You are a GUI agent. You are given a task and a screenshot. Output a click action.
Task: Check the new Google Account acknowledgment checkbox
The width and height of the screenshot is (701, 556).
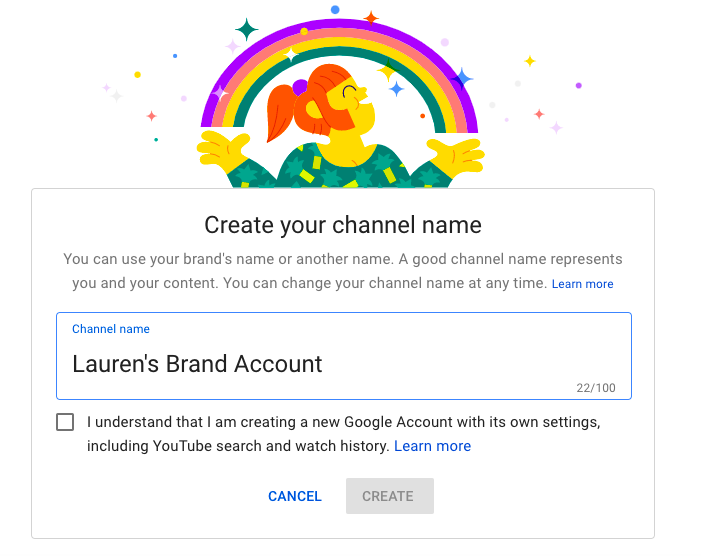65,422
